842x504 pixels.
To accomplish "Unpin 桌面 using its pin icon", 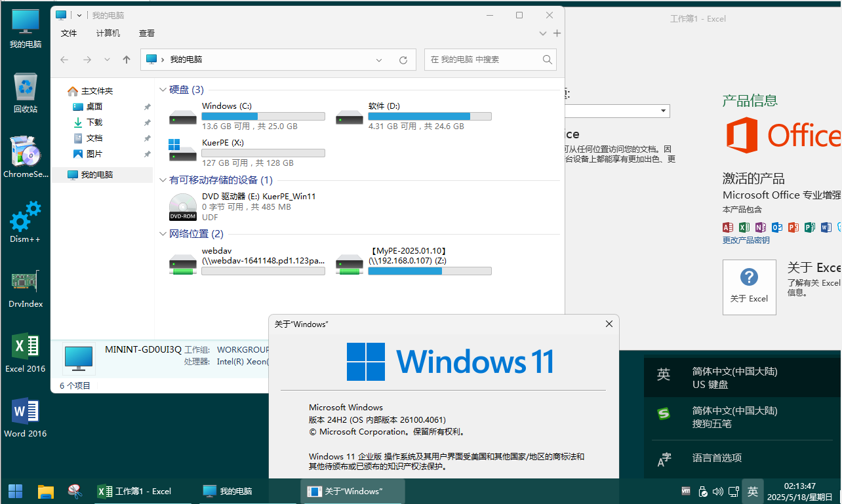I will click(x=147, y=107).
